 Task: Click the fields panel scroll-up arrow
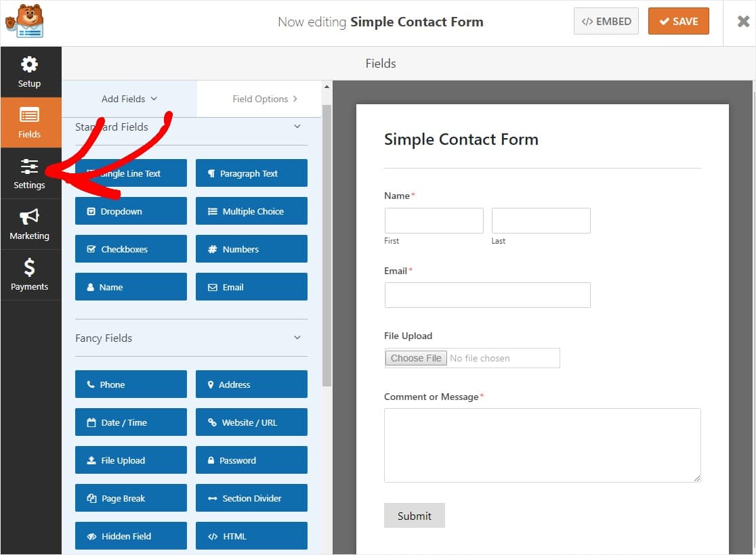click(327, 87)
